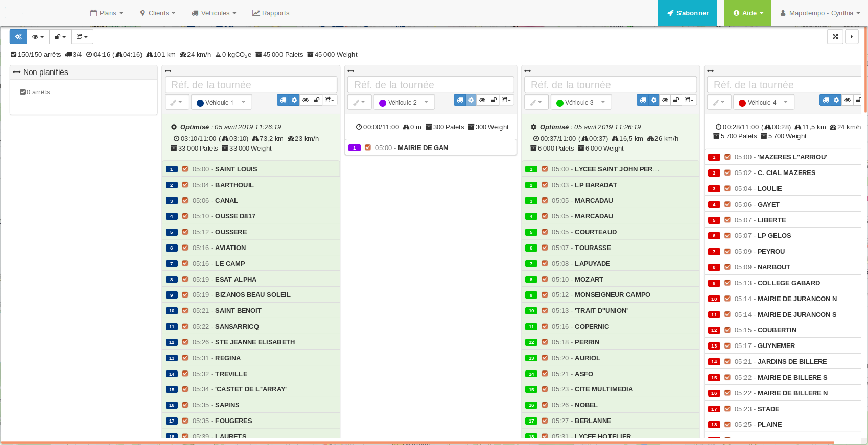This screenshot has height=445, width=868.
Task: Click stop number badge 1 for SAINT LOUIS
Action: 172,169
